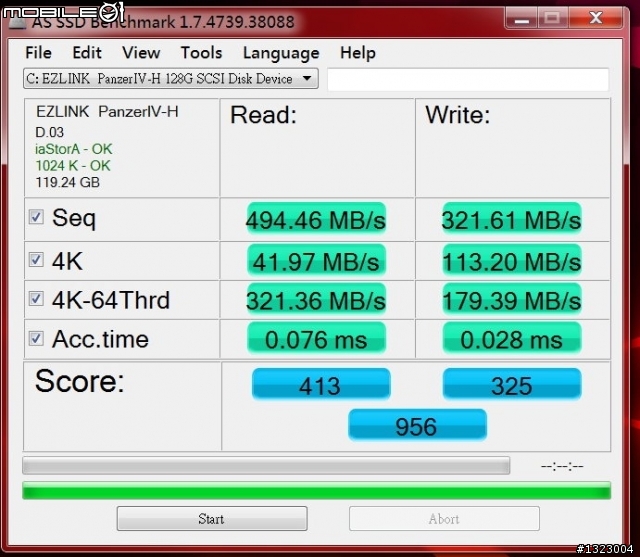Click the 4K write result 113.20 MB/s
Screen dimensions: 640x557
tap(512, 260)
